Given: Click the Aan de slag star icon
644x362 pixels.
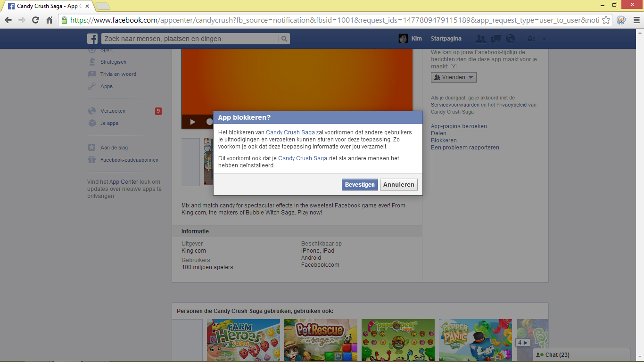Looking at the screenshot, I should point(92,148).
